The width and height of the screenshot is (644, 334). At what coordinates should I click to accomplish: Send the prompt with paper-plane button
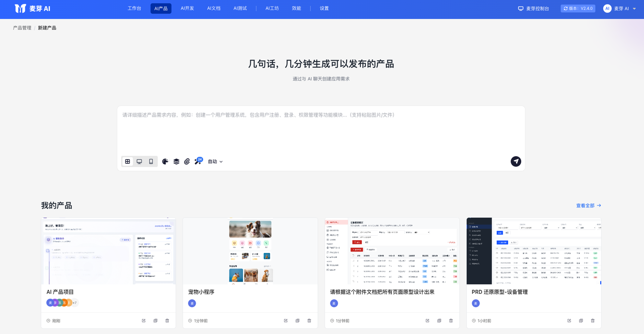[x=516, y=161]
